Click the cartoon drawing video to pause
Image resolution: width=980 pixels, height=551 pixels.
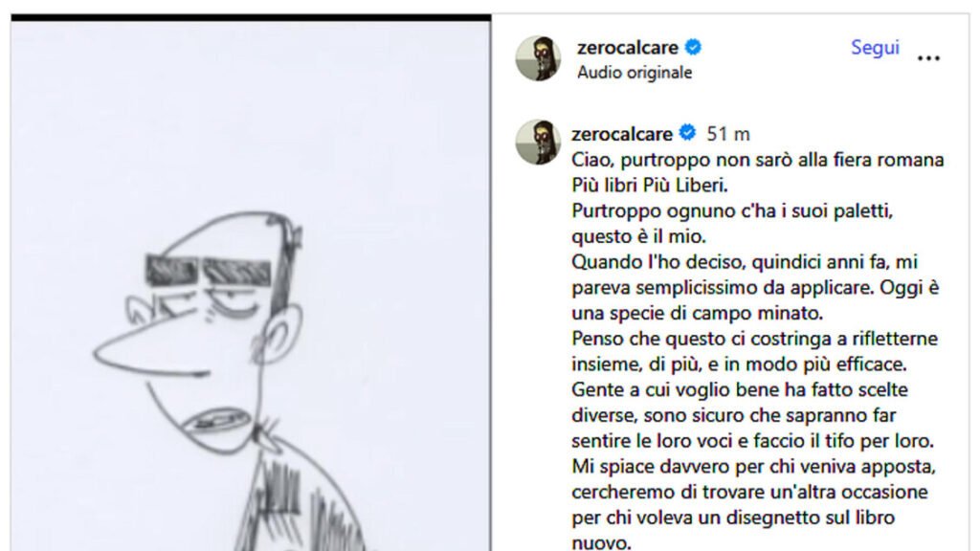251,286
